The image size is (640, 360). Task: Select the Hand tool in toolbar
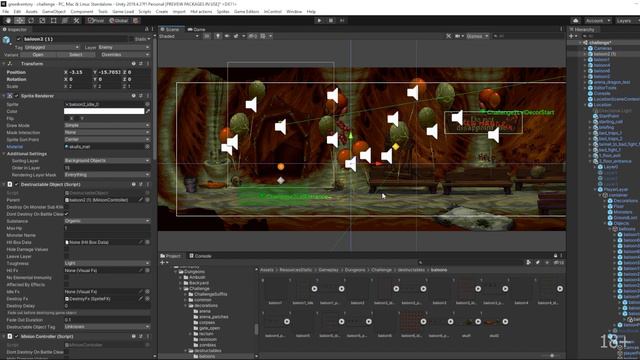(8, 20)
